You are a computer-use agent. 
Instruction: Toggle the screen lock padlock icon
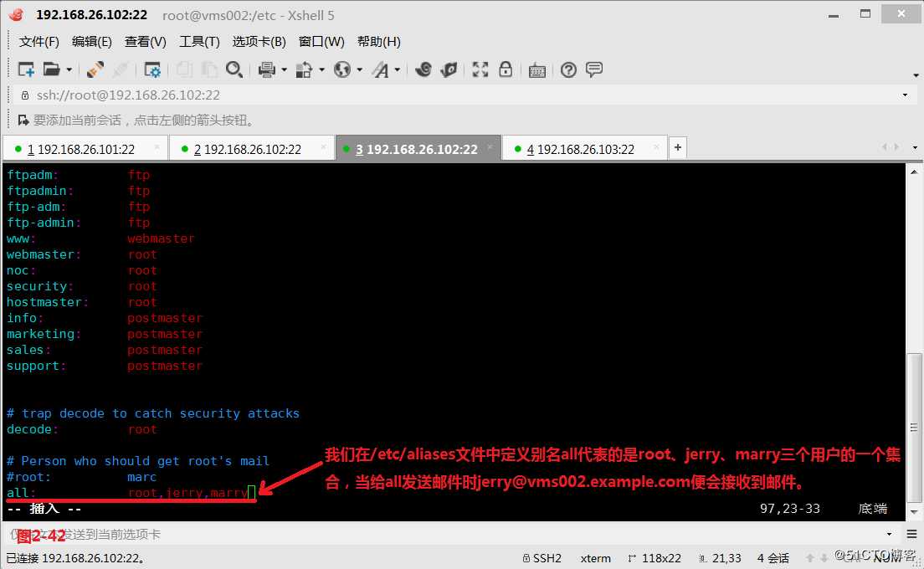tap(506, 69)
